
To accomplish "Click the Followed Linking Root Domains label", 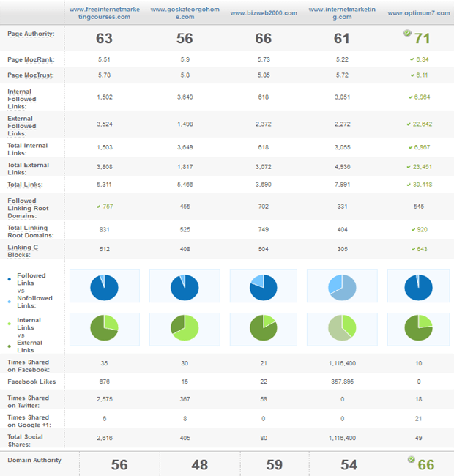I will [x=28, y=208].
